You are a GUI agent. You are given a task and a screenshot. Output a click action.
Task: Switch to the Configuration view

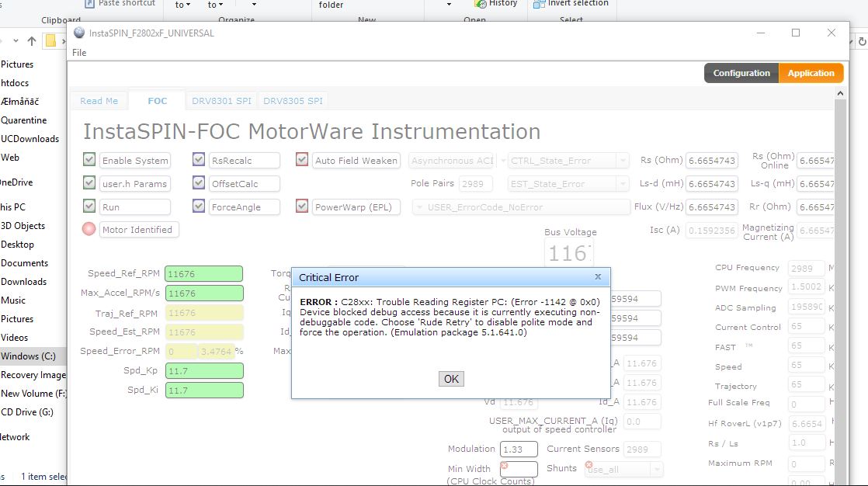point(741,73)
